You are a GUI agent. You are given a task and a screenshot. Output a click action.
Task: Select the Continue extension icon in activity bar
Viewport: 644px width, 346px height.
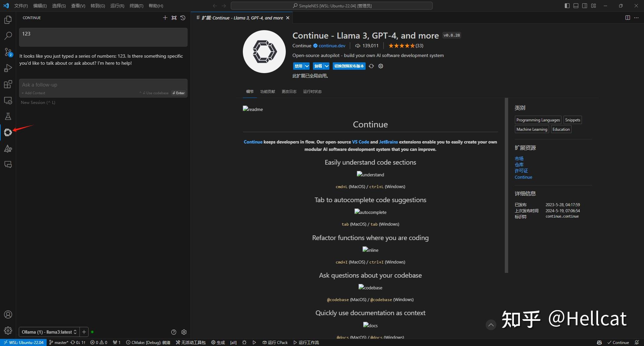pyautogui.click(x=8, y=132)
